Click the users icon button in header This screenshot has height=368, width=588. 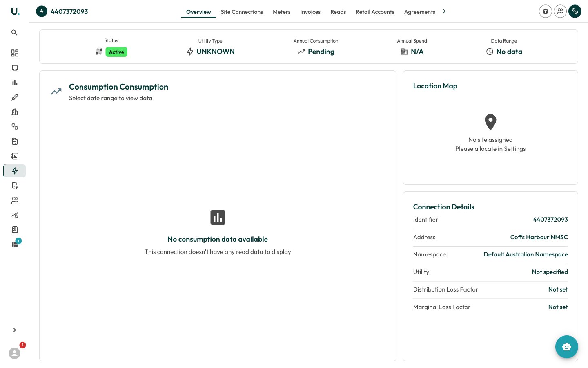click(560, 11)
